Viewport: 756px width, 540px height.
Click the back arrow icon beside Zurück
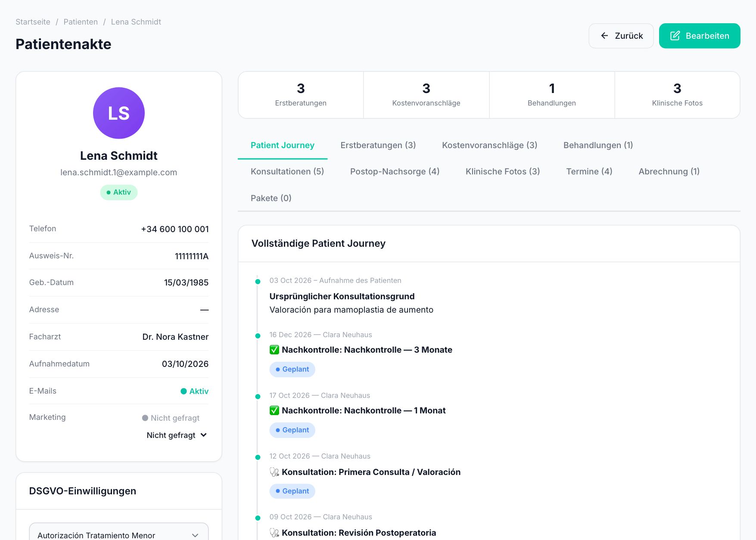(x=604, y=36)
